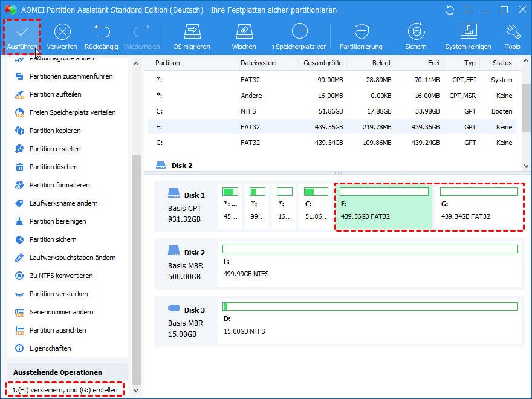Click sidebar scrollbar down arrow
The width and height of the screenshot is (532, 399).
point(137,390)
